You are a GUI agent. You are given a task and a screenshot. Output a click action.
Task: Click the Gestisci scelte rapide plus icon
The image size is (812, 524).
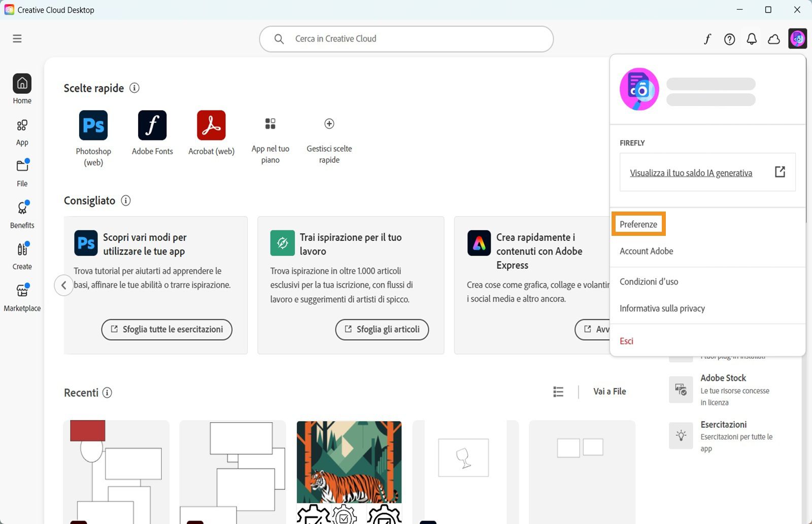pos(329,123)
